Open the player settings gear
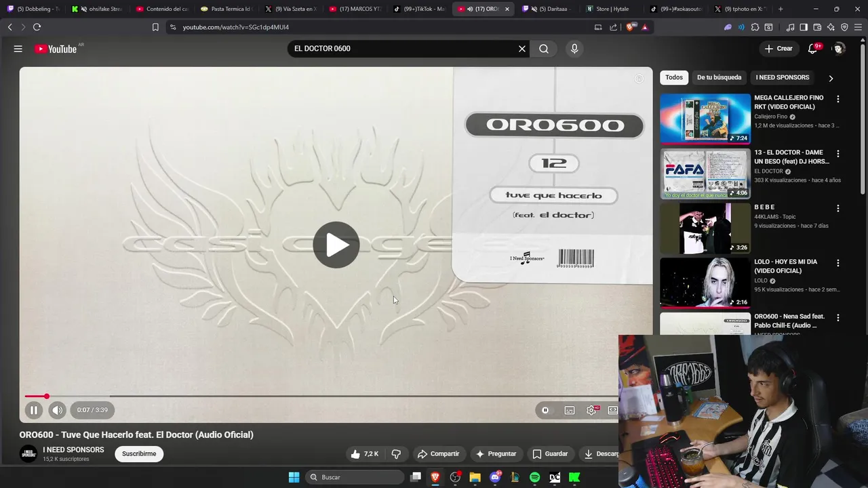This screenshot has width=868, height=488. click(x=591, y=410)
